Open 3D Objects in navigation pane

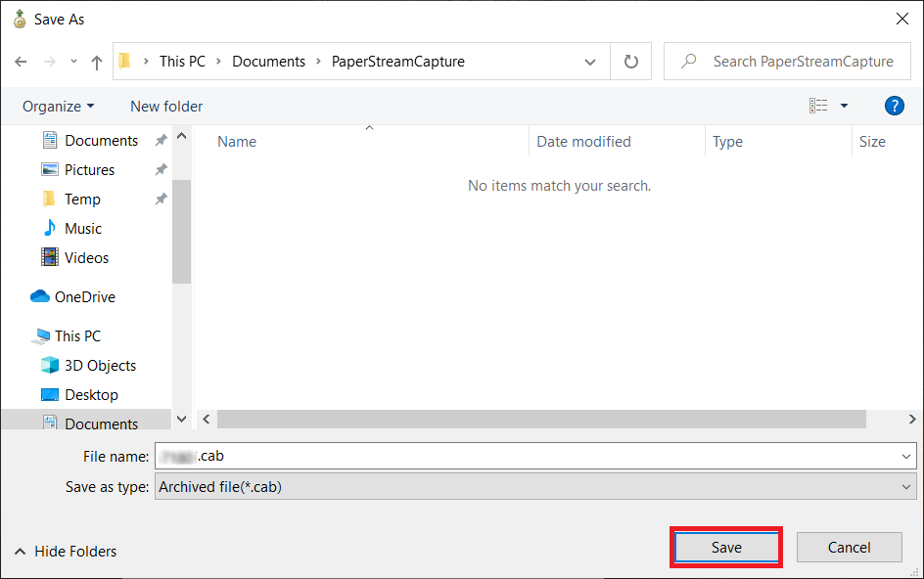click(100, 365)
